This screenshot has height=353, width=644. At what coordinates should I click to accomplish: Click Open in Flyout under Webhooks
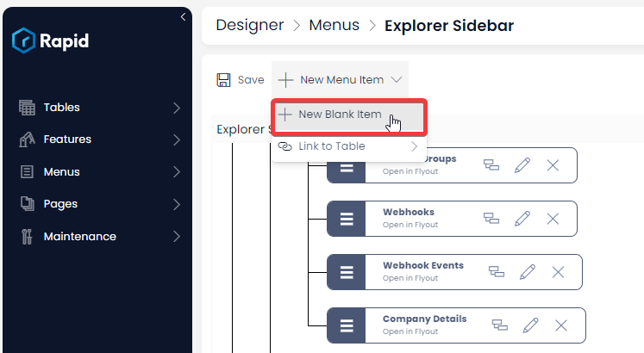410,225
